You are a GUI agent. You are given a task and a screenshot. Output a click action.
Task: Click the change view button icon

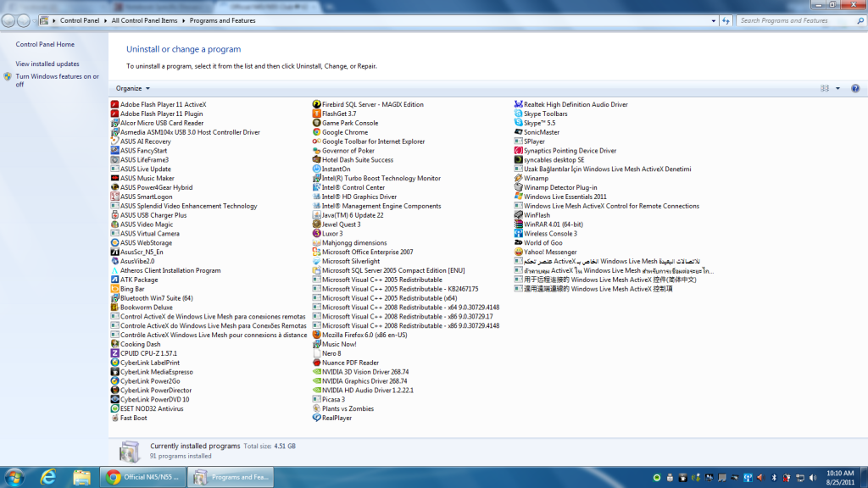pyautogui.click(x=825, y=88)
